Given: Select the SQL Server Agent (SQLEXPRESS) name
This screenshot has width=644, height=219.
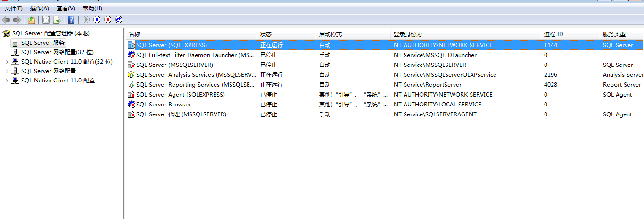Looking at the screenshot, I should click(181, 95).
